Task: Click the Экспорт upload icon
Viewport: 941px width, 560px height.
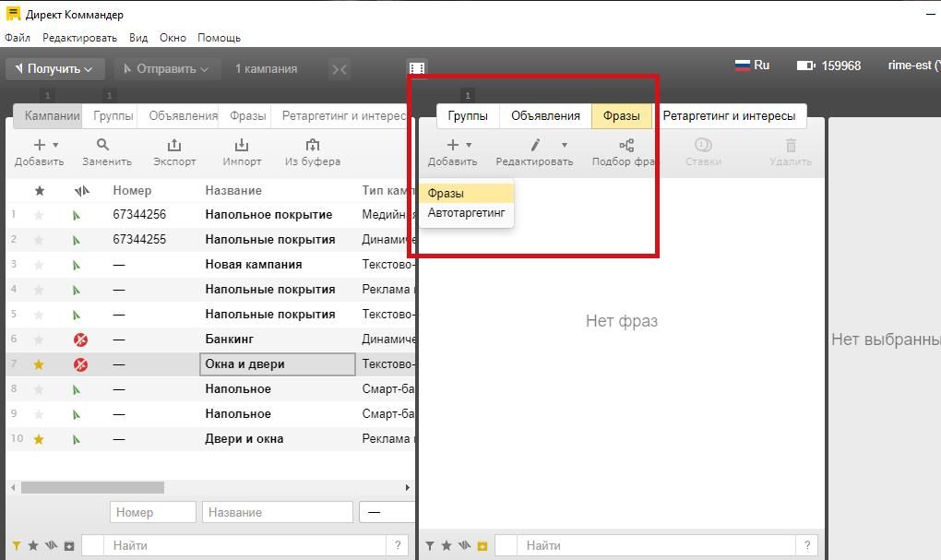Action: click(174, 145)
